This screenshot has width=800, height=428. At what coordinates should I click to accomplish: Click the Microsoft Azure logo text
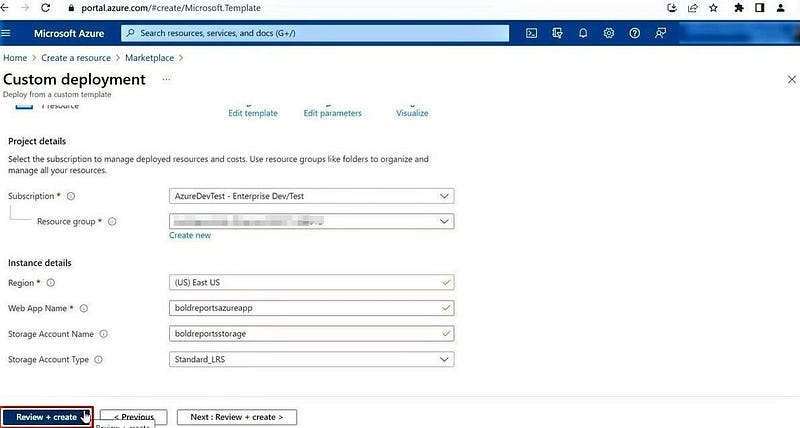click(69, 33)
